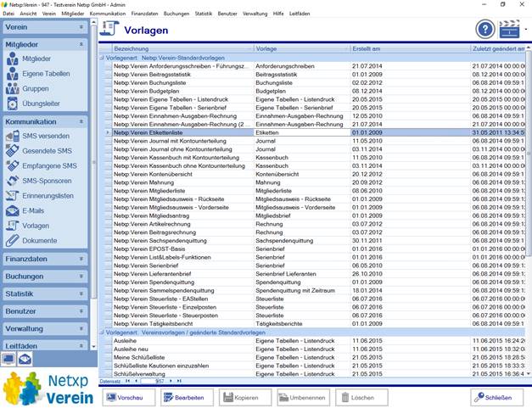Open the Leitfäden menu
This screenshot has width=532, height=408.
[300, 14]
